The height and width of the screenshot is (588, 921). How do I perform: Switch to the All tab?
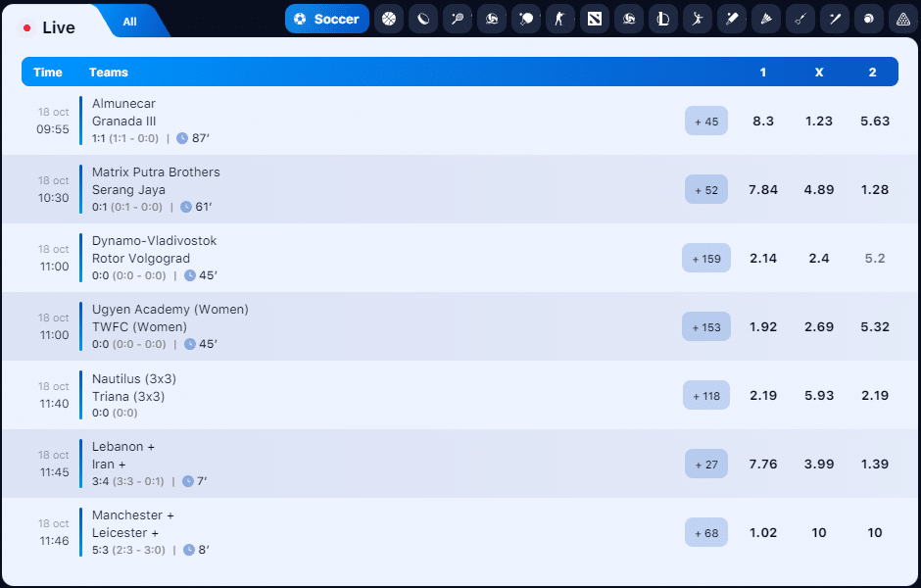click(130, 22)
